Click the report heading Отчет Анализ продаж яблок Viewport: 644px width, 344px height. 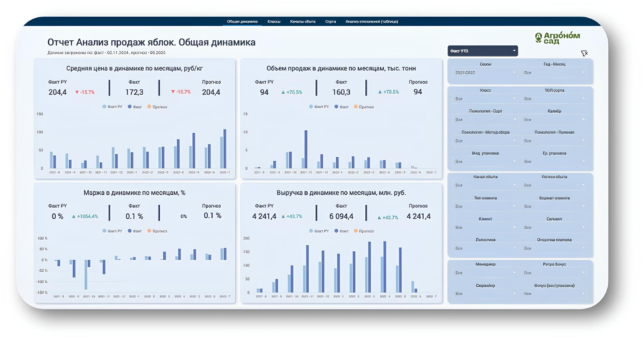tap(151, 42)
